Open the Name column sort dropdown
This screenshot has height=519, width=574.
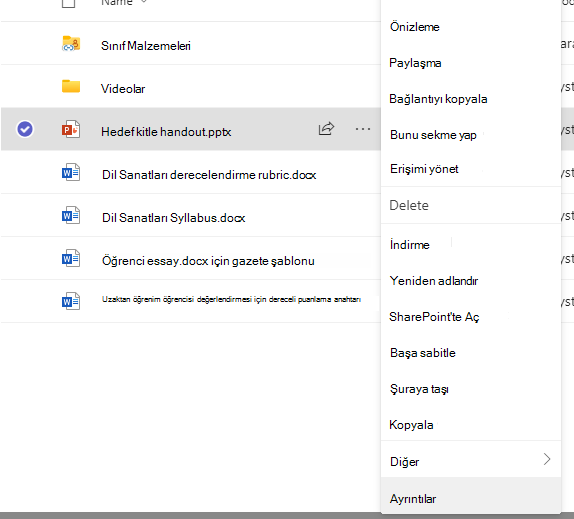tap(144, 2)
